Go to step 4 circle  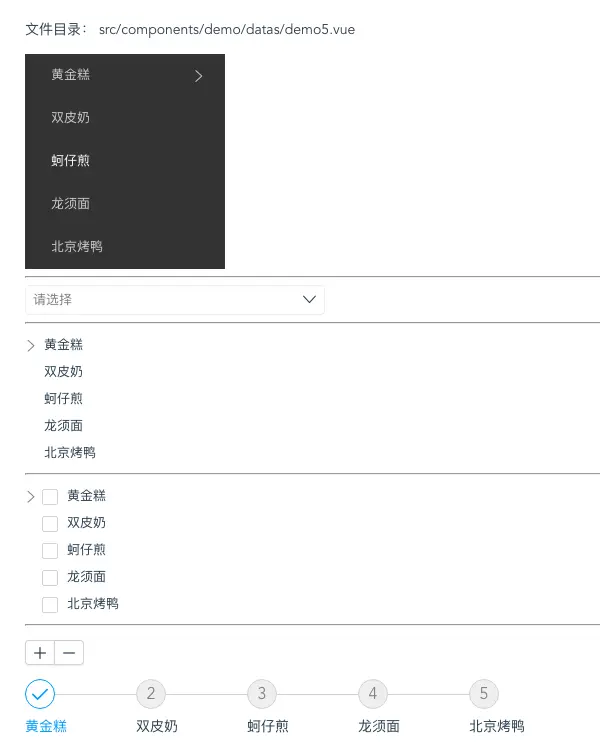[373, 694]
